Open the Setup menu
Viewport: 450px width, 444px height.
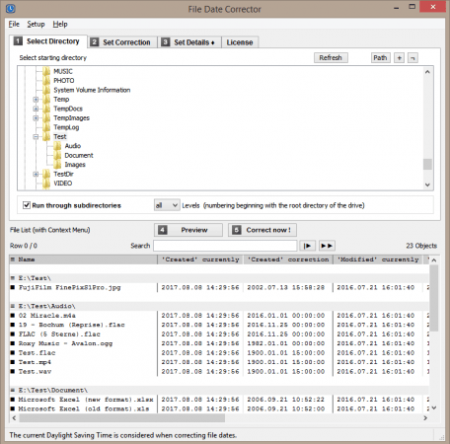click(x=36, y=24)
